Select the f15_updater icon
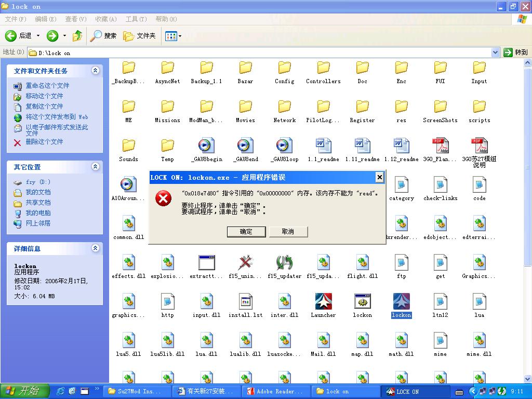Viewport: 532px width, 399px height. pyautogui.click(x=284, y=262)
